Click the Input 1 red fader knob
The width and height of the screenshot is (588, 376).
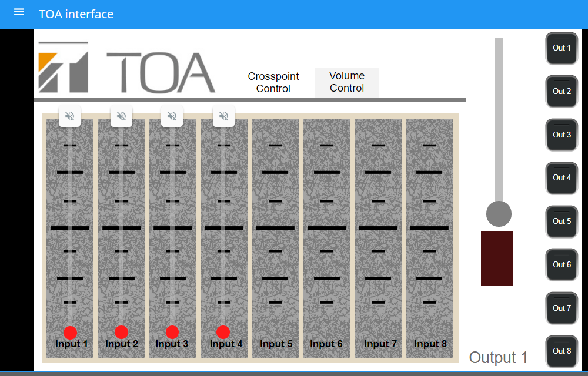pyautogui.click(x=70, y=332)
